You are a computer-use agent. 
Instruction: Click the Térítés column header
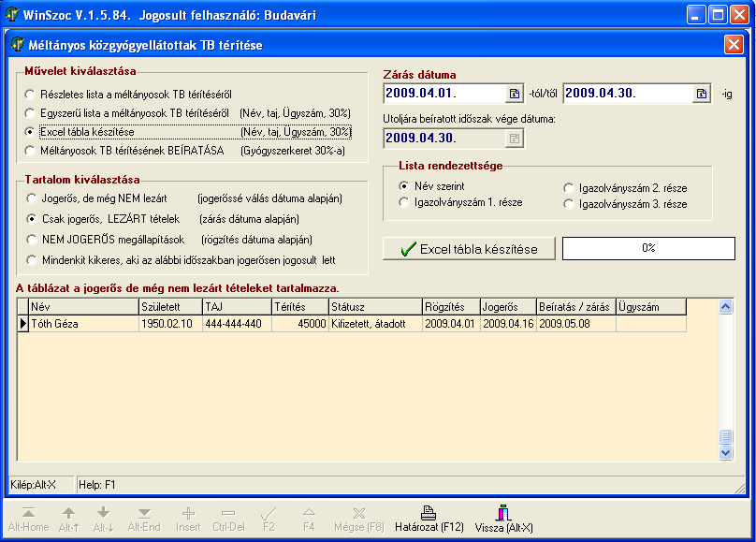point(300,307)
